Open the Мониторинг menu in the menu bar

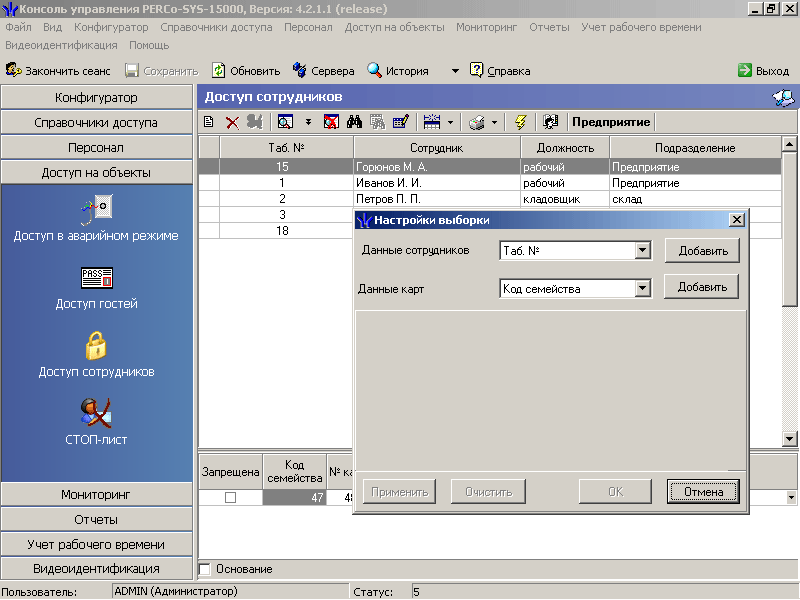487,27
